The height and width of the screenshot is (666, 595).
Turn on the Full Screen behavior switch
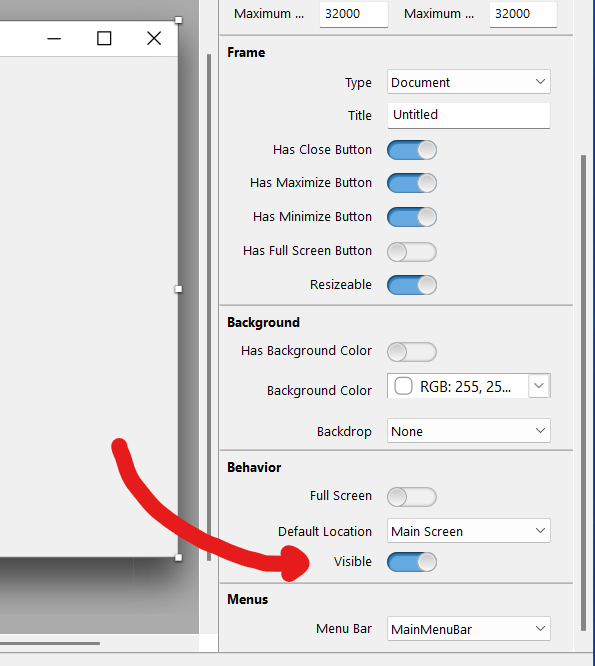pos(412,497)
